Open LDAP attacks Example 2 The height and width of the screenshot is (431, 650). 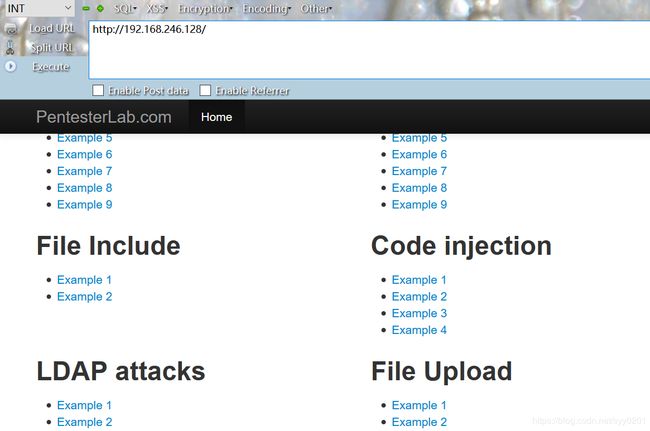pyautogui.click(x=85, y=422)
